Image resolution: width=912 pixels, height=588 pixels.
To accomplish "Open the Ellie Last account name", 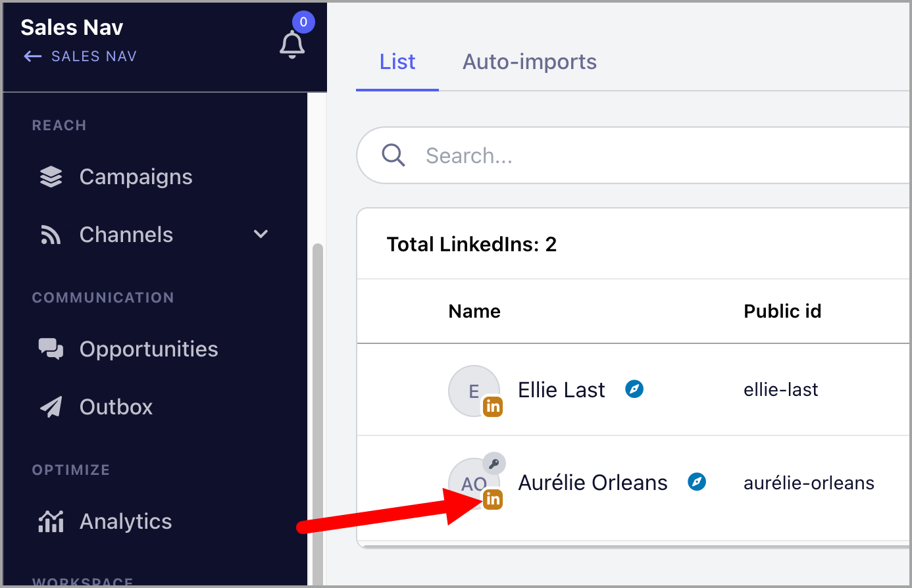I will [561, 390].
